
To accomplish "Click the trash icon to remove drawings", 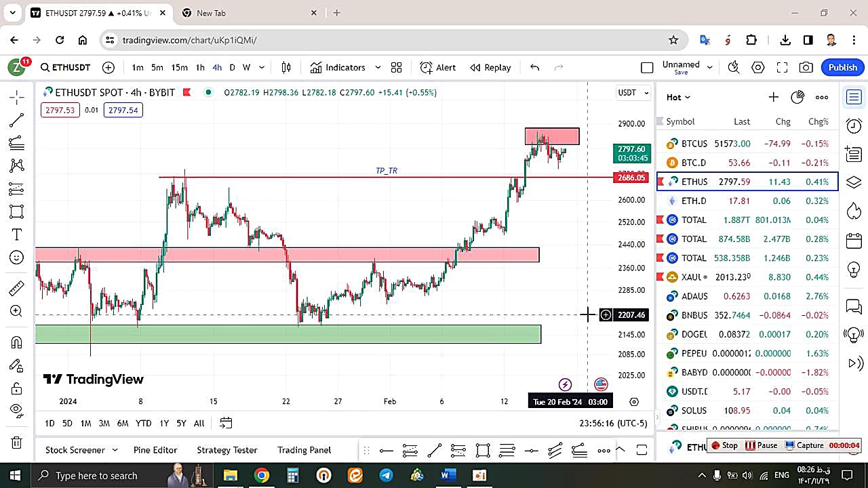I will pyautogui.click(x=17, y=443).
